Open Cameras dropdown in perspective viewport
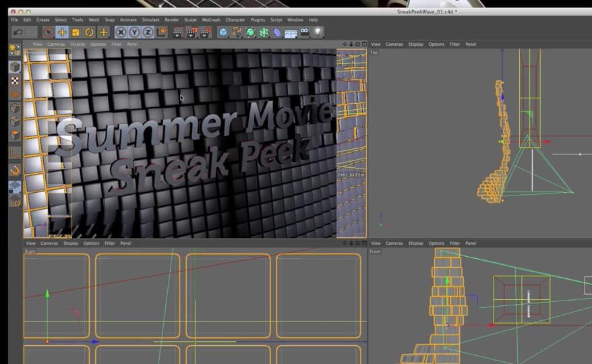This screenshot has height=364, width=592. point(56,44)
